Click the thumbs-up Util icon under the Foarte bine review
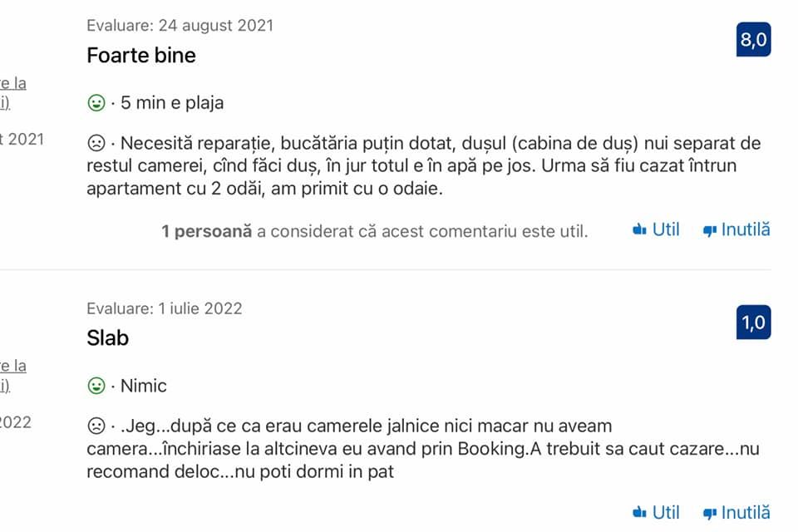The width and height of the screenshot is (798, 532). coord(639,230)
